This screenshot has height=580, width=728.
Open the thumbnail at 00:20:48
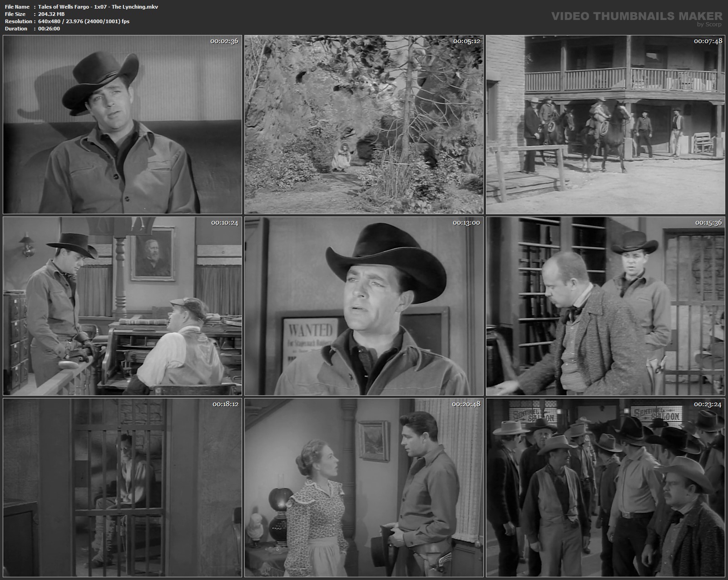point(364,487)
